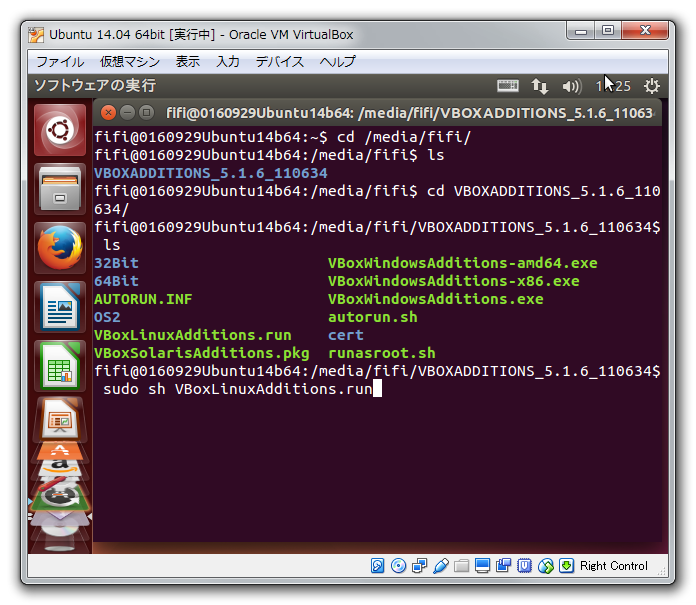Screen dimensions: 696x605
Task: Click the 32Bit directory name
Action: pyautogui.click(x=116, y=263)
